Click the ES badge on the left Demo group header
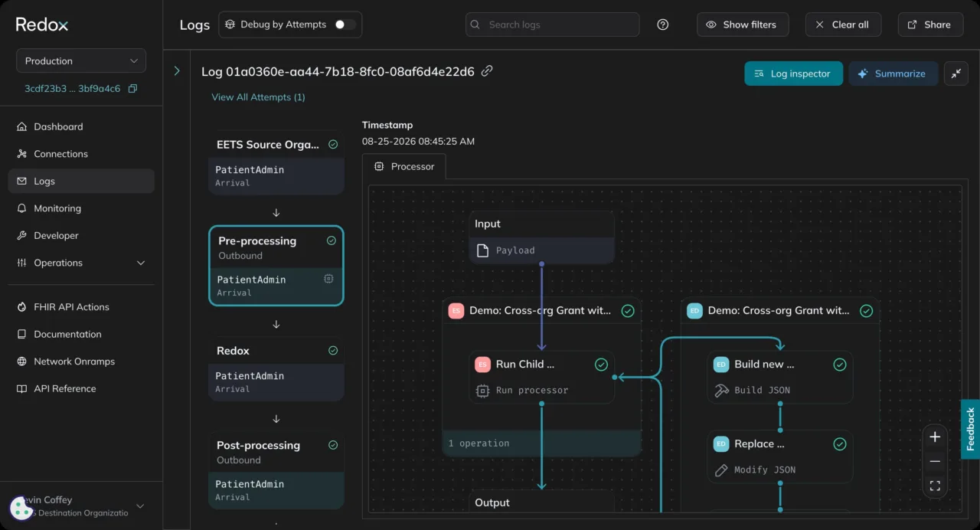980x530 pixels. click(456, 311)
